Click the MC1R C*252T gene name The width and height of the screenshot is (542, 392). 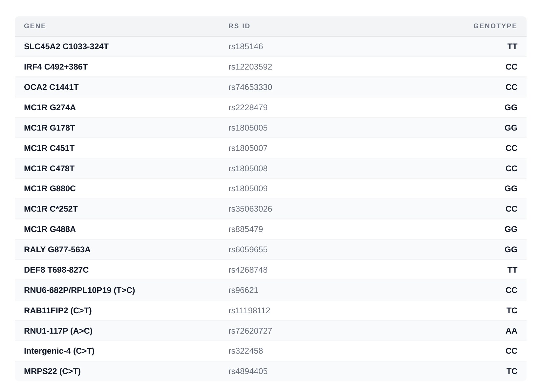click(x=51, y=209)
